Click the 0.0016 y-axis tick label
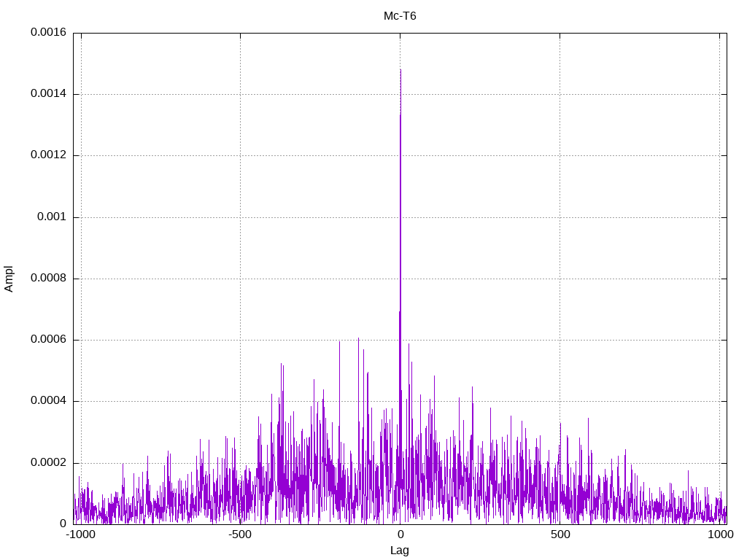Viewport: 747px width, 560px height. 49,32
